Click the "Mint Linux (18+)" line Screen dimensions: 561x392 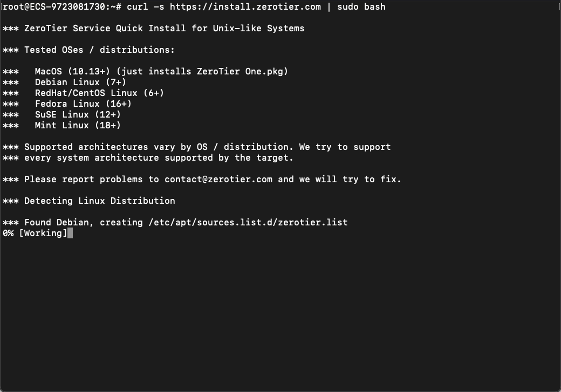[x=78, y=126]
